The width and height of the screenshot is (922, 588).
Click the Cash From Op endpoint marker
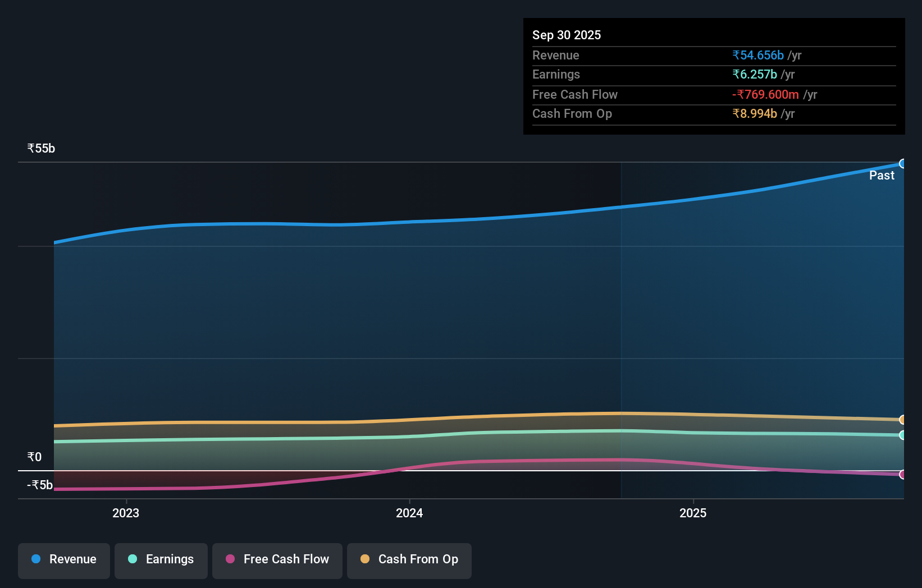click(903, 420)
